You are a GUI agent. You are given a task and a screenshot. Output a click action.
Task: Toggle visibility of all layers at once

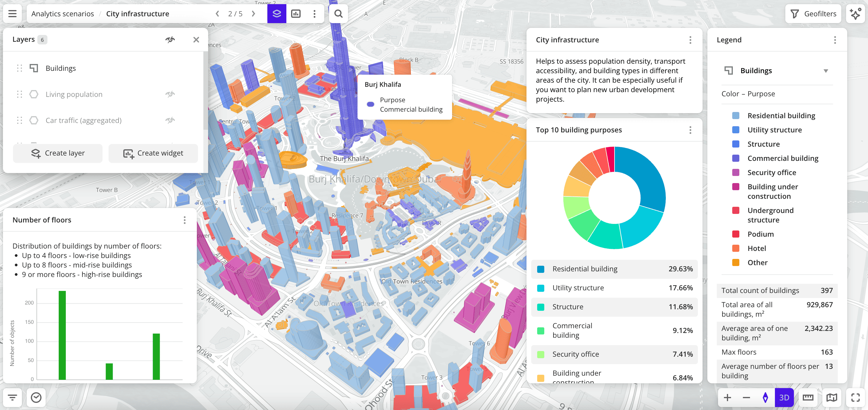(x=170, y=39)
